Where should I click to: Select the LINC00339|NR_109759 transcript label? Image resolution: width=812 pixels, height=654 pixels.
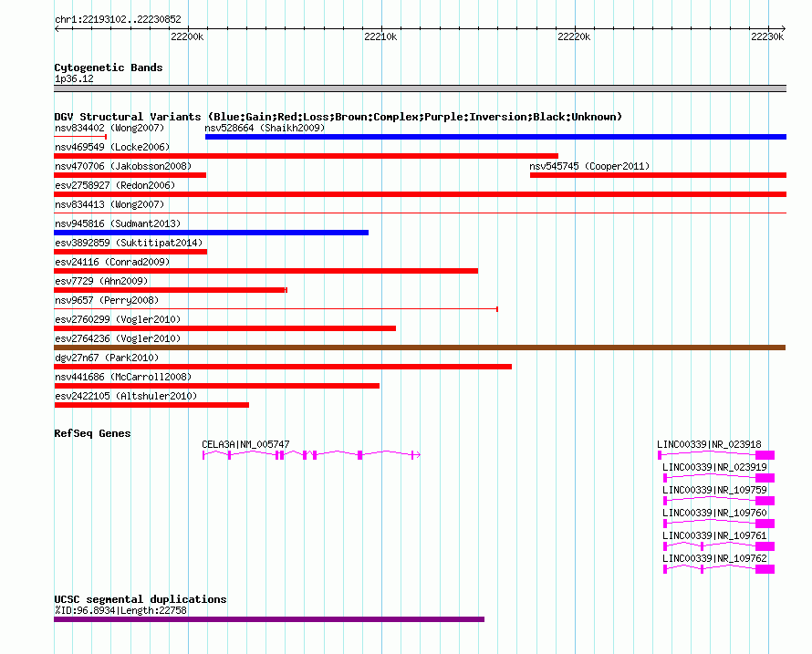[714, 490]
